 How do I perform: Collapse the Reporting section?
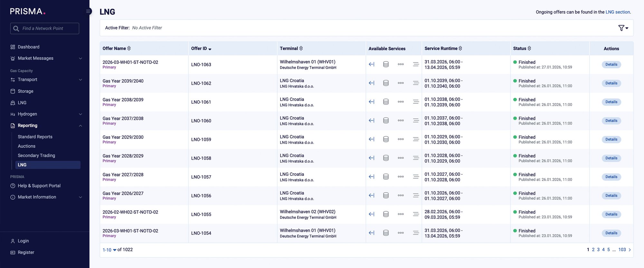click(80, 126)
